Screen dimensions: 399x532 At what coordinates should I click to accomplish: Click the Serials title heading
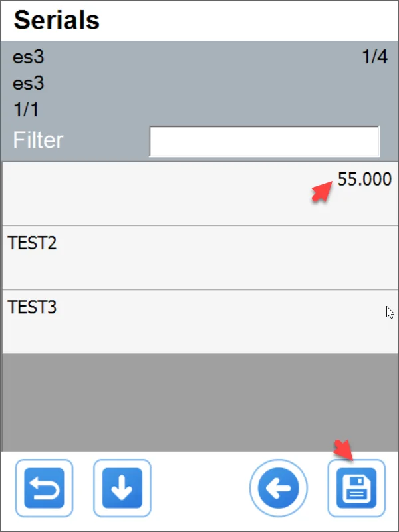pos(57,21)
